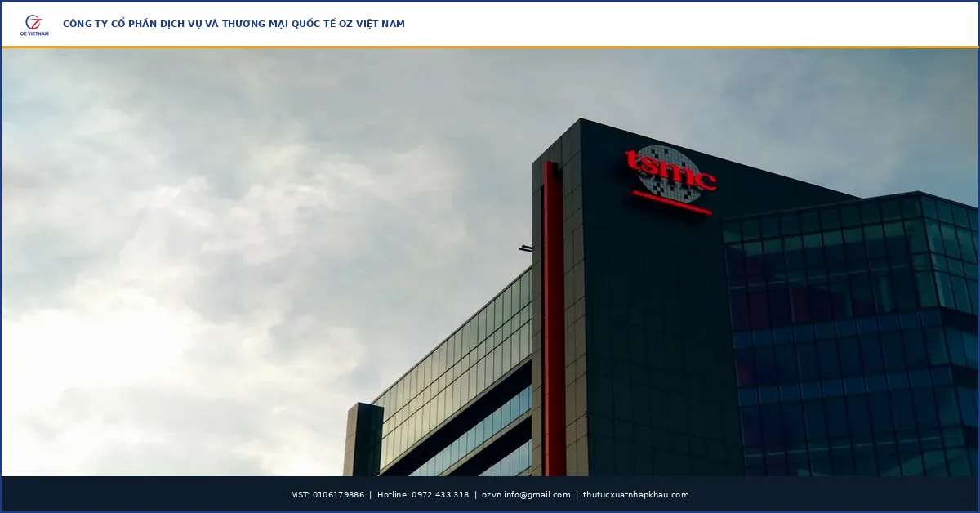Image resolution: width=980 pixels, height=513 pixels.
Task: Click the company name header text
Action: pyautogui.click(x=234, y=24)
